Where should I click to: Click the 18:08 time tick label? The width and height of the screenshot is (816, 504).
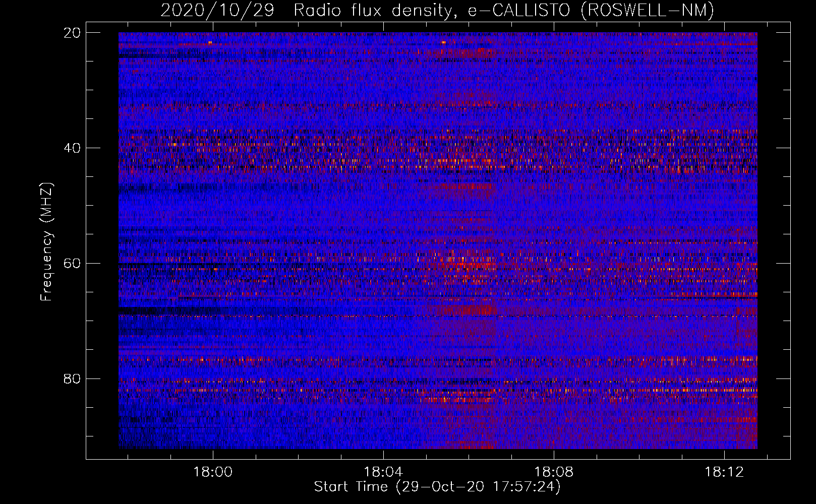point(554,472)
